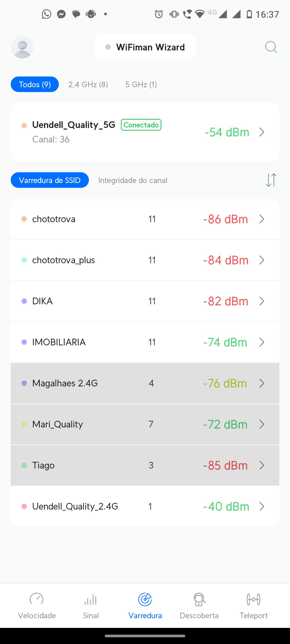Tap the Conectado badge
The height and width of the screenshot is (644, 290).
pos(141,125)
